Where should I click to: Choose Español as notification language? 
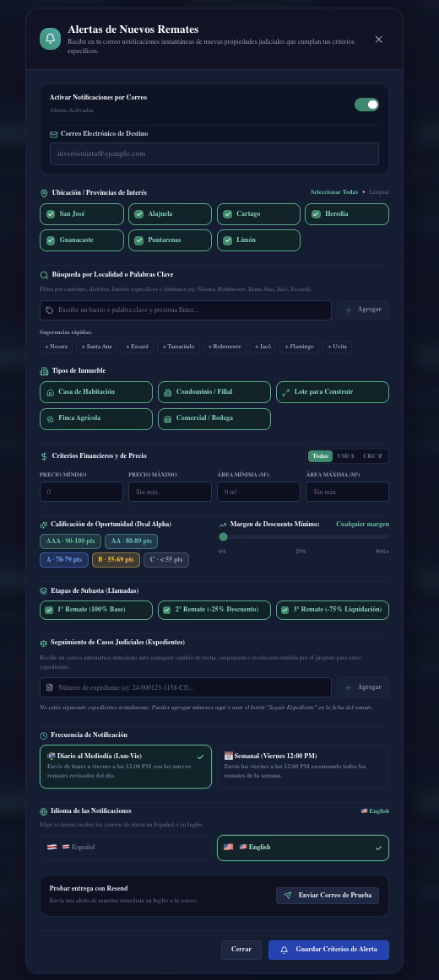(x=125, y=848)
